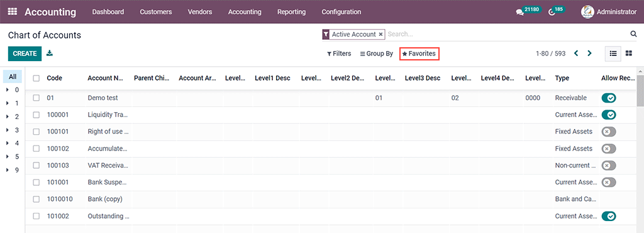Image resolution: width=644 pixels, height=233 pixels.
Task: Click the Accounting app title
Action: [50, 12]
